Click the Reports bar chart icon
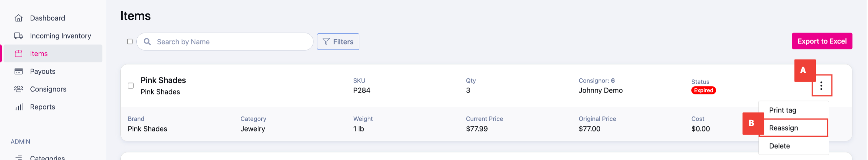 pyautogui.click(x=19, y=107)
